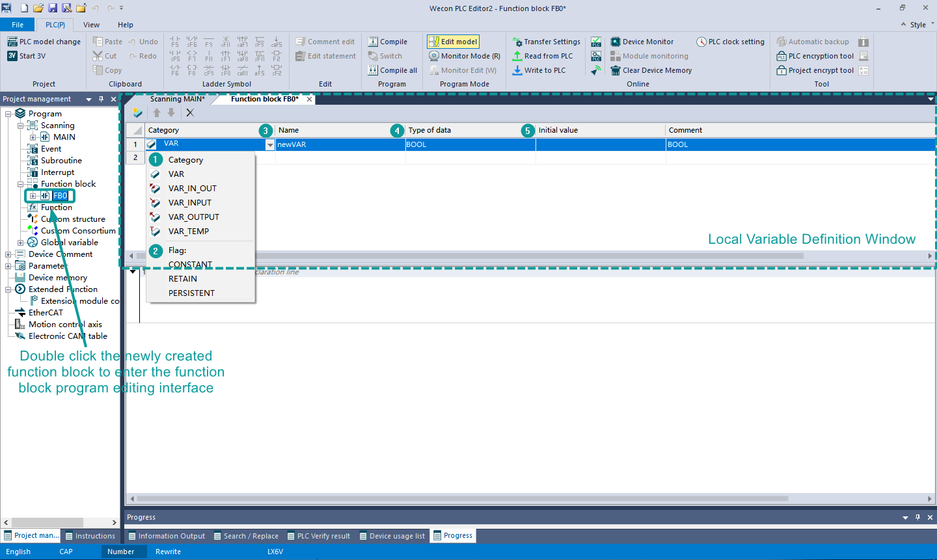The image size is (937, 560).
Task: Pin the Project management panel
Action: click(101, 99)
